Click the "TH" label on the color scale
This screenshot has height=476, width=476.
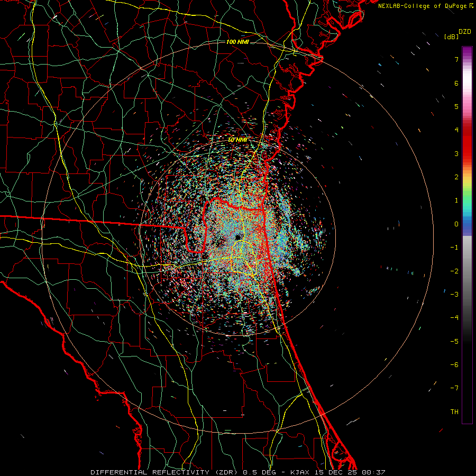pos(454,412)
